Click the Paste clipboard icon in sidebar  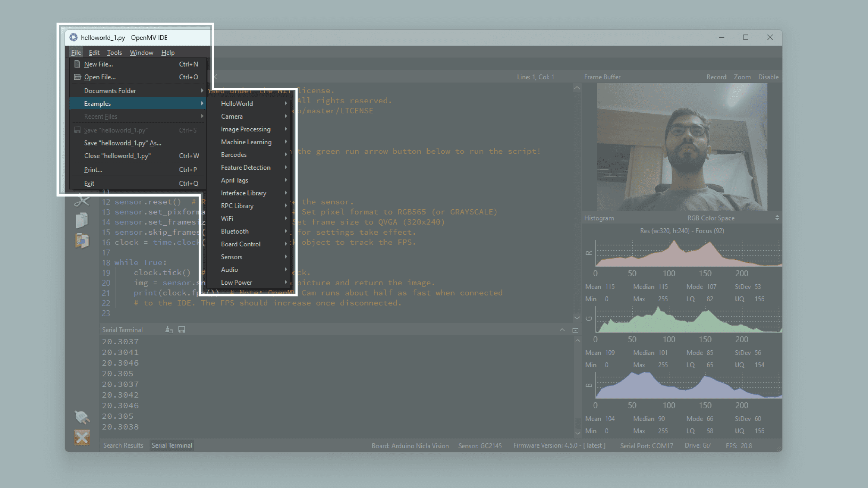[x=82, y=241]
